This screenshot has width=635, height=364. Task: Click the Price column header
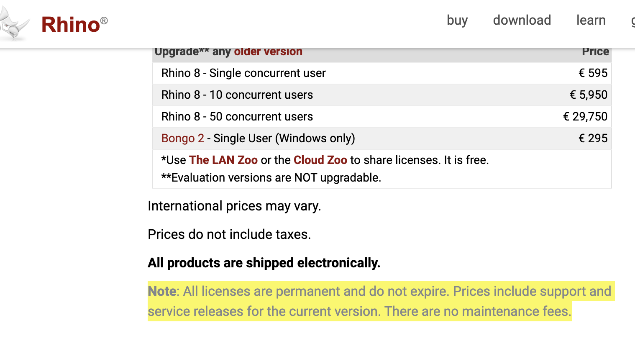click(x=595, y=51)
